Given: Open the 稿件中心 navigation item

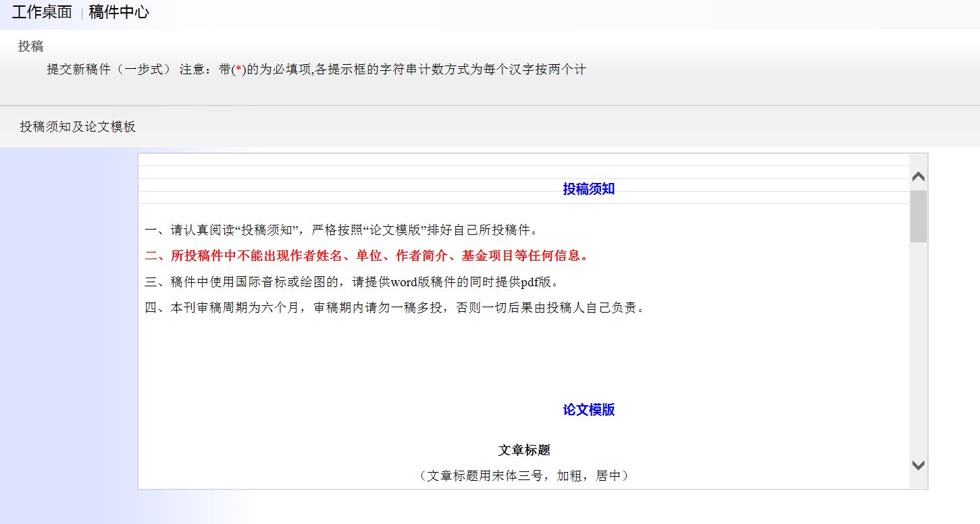Looking at the screenshot, I should (119, 12).
